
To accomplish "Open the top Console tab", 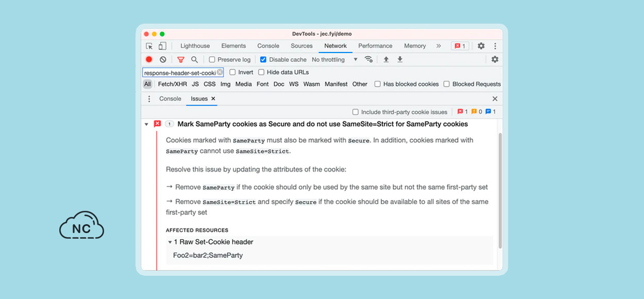I will point(268,46).
